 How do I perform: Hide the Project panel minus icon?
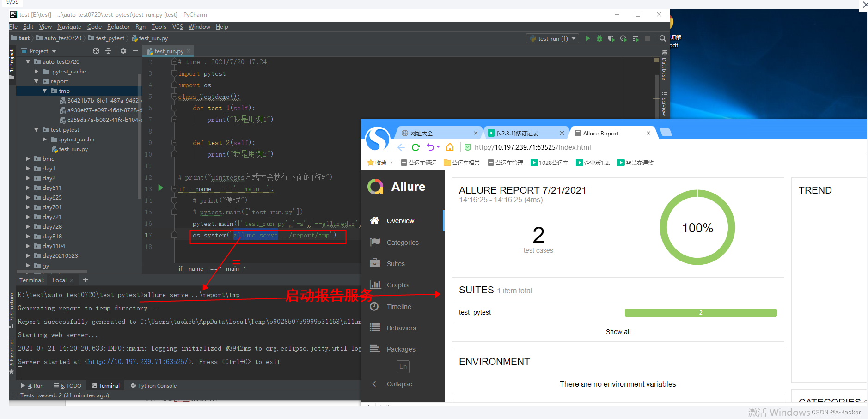[135, 51]
